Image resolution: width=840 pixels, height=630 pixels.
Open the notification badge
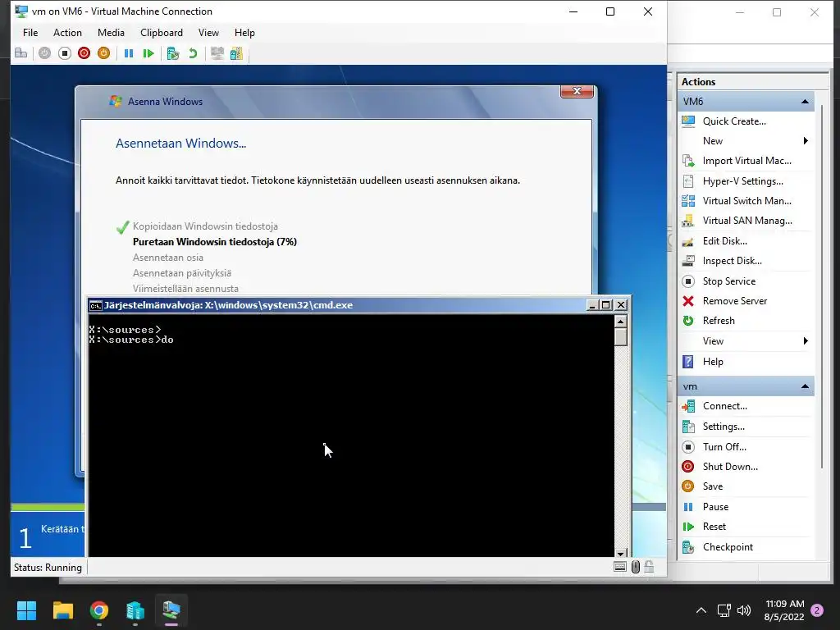click(817, 610)
